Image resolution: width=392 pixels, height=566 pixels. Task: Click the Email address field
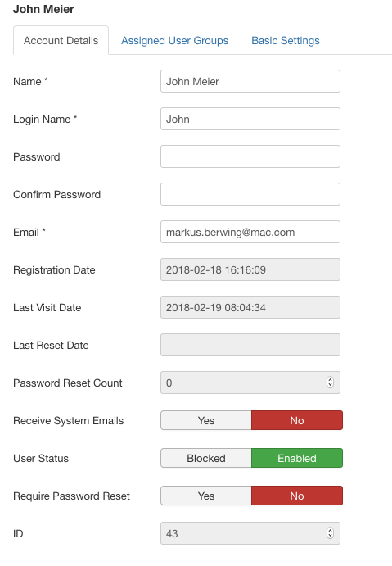click(x=250, y=232)
